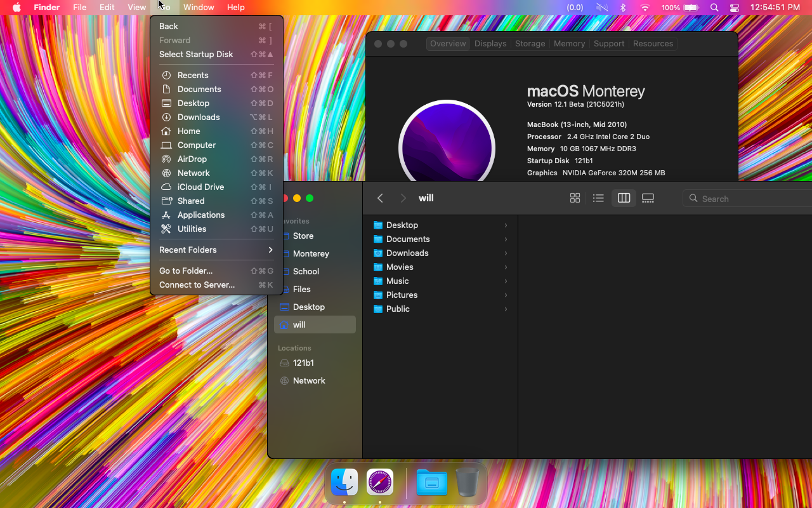Expand the Public folder chevron in column
This screenshot has height=508, width=812.
(506, 309)
